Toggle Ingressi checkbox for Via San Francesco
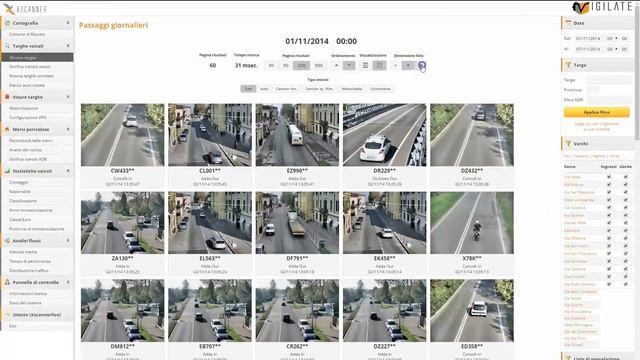This screenshot has height=360, width=640. click(x=609, y=253)
